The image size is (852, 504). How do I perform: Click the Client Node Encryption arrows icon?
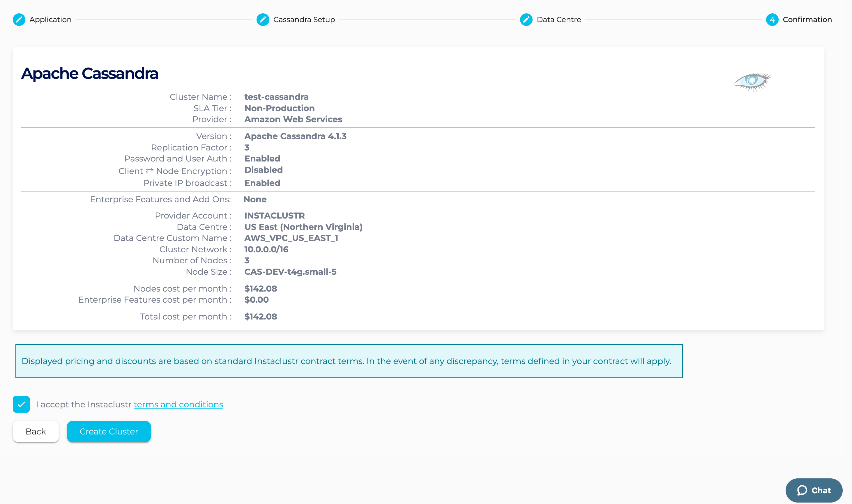(150, 171)
